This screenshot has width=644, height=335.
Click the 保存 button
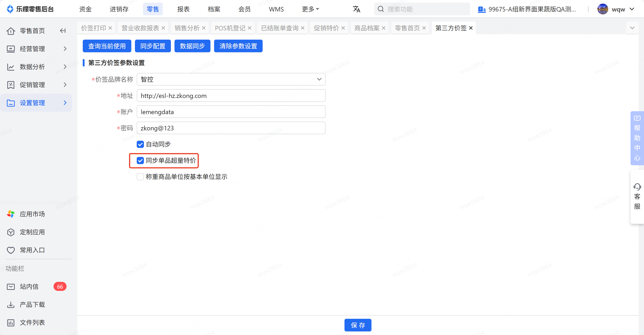[358, 325]
